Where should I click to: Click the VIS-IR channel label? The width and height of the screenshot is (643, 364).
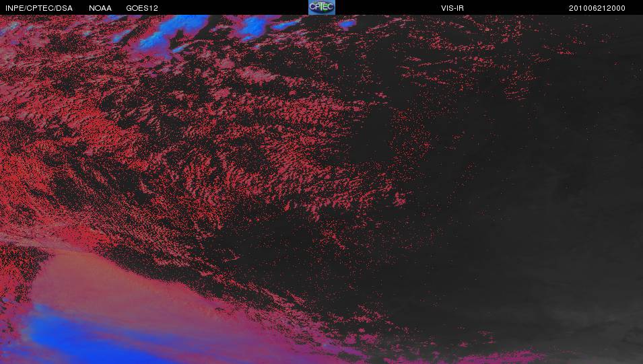point(452,8)
